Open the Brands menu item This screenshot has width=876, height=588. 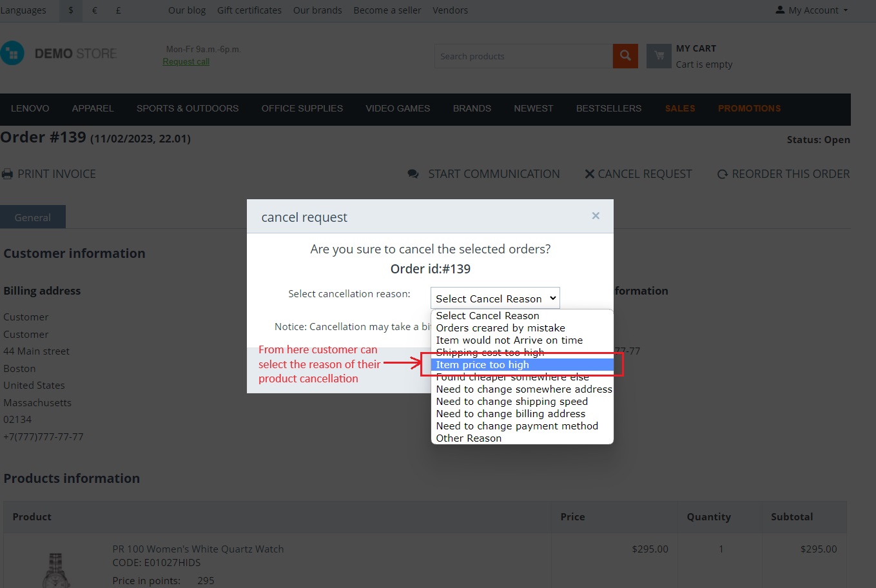click(x=472, y=108)
